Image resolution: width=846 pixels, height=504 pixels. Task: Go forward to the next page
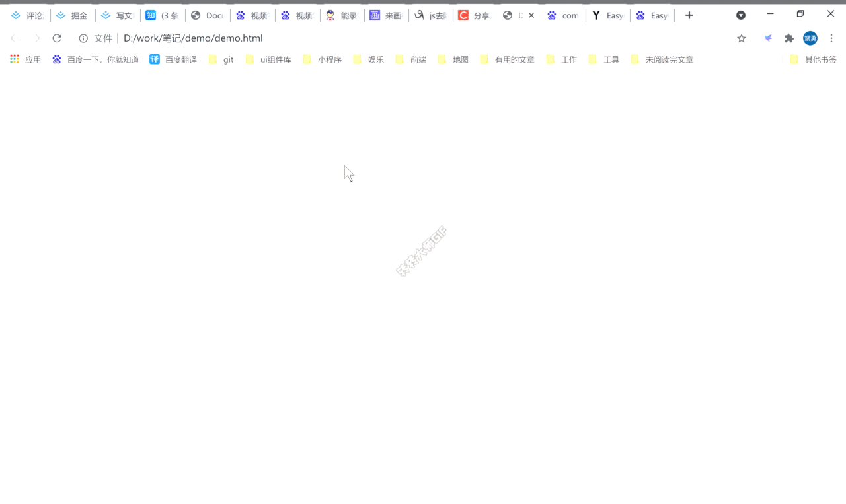[36, 38]
